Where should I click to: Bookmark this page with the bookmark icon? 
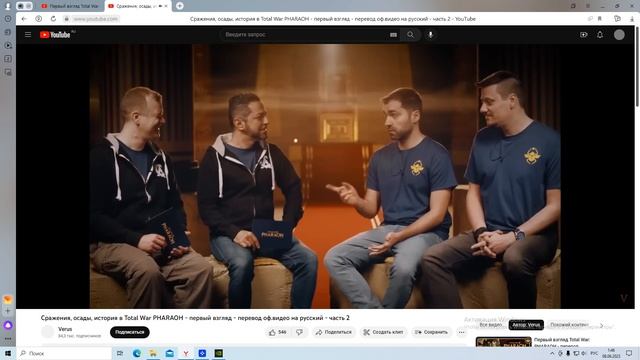[x=600, y=19]
